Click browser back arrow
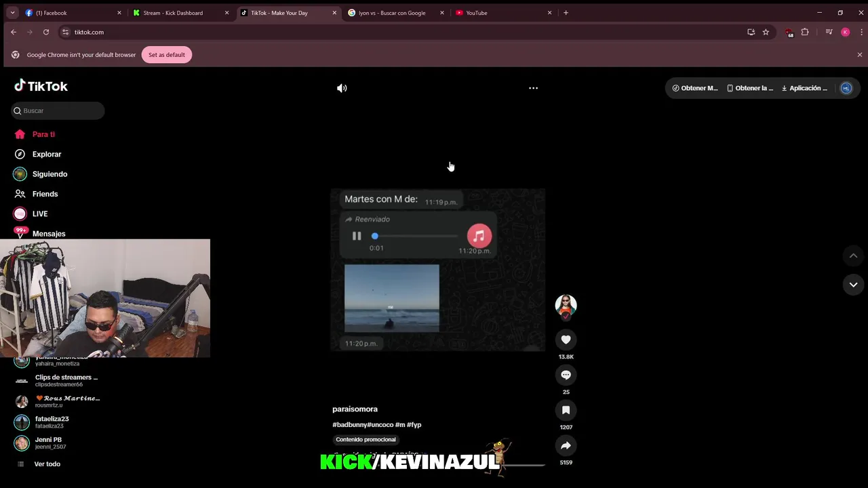The height and width of the screenshot is (488, 868). [14, 32]
